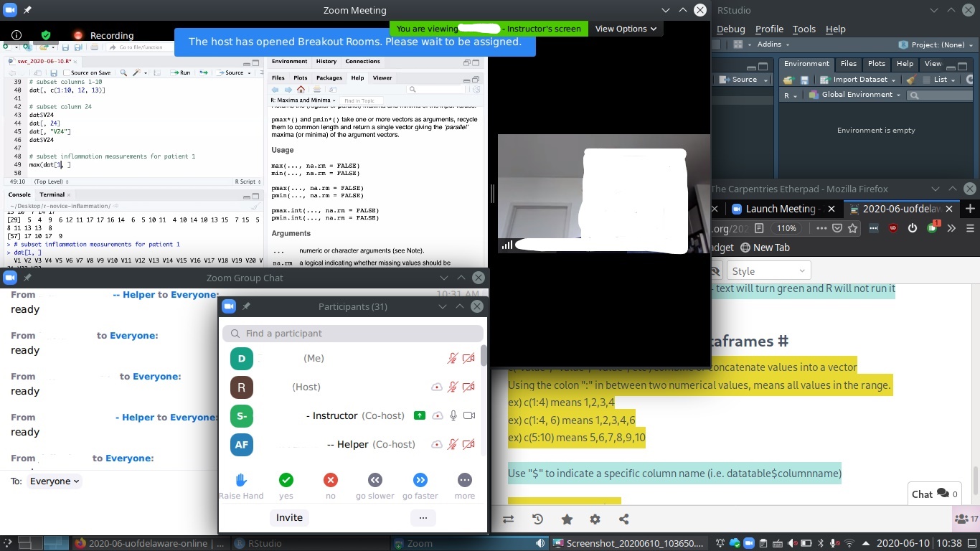980x551 pixels.
Task: Click the Invite button in Participants
Action: click(x=288, y=517)
